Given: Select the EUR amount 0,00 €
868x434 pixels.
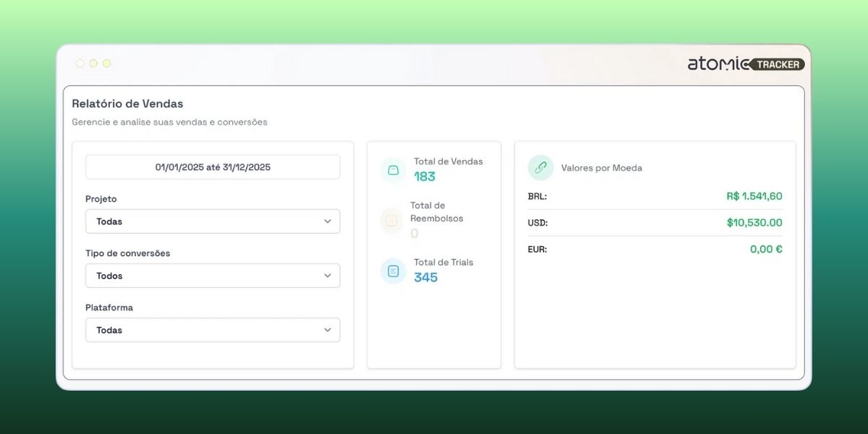Looking at the screenshot, I should pos(765,249).
